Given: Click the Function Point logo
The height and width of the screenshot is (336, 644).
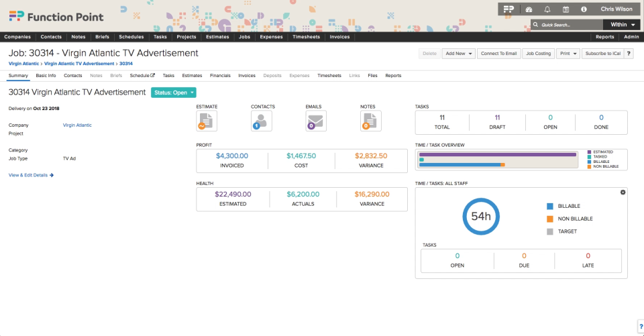Looking at the screenshot, I should click(56, 17).
